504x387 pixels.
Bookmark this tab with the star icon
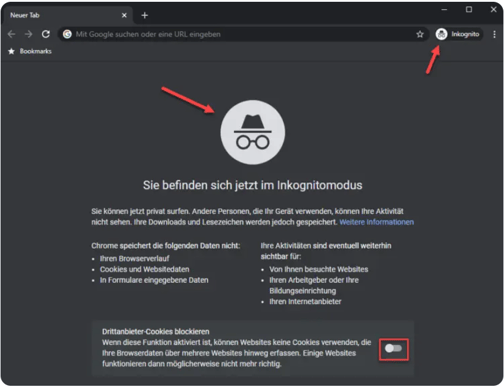[420, 34]
